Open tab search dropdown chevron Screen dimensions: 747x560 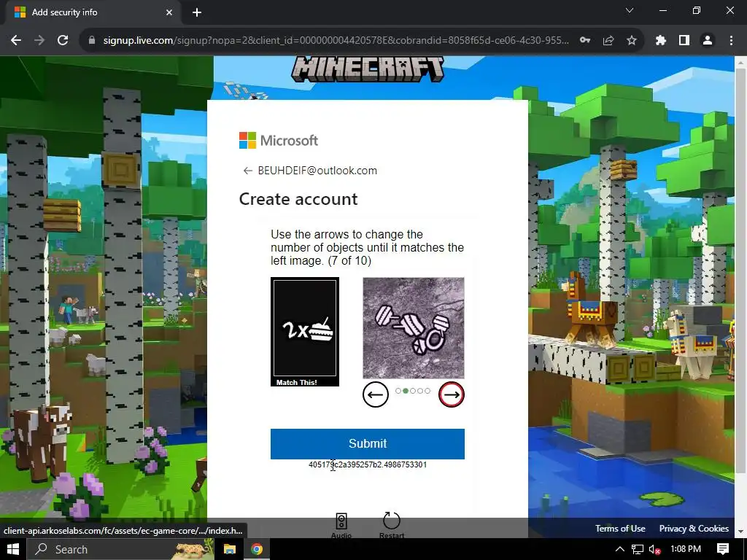[630, 10]
